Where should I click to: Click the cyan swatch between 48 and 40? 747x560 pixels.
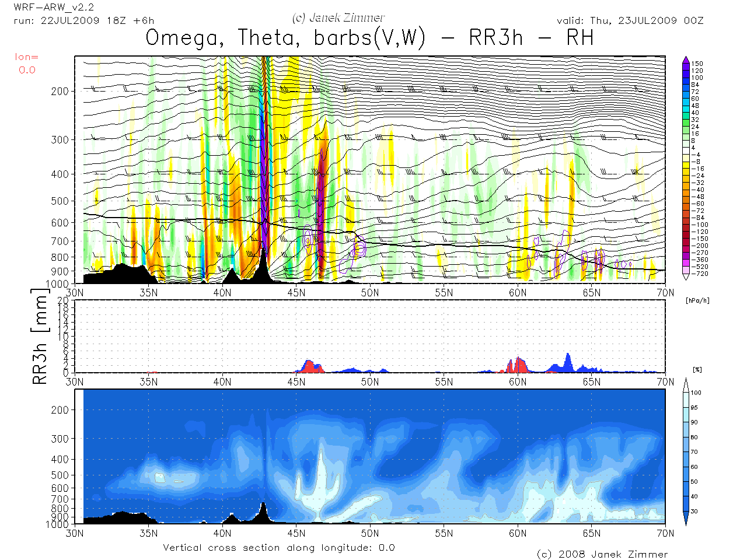pos(686,109)
